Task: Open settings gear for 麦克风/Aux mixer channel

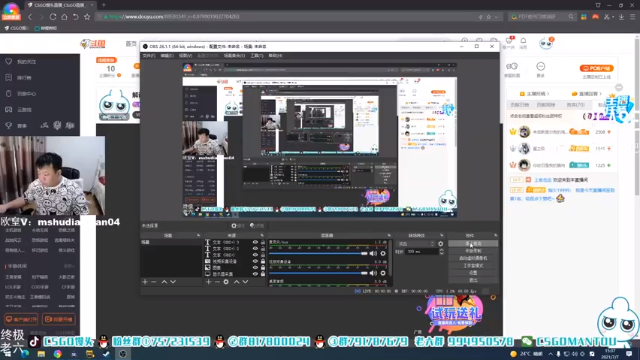Action: point(383,253)
